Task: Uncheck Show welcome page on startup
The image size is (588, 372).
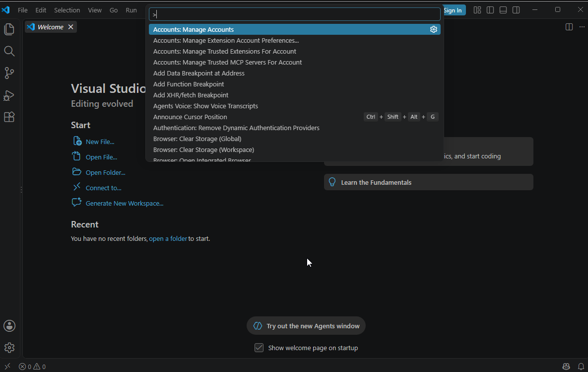Action: coord(259,348)
